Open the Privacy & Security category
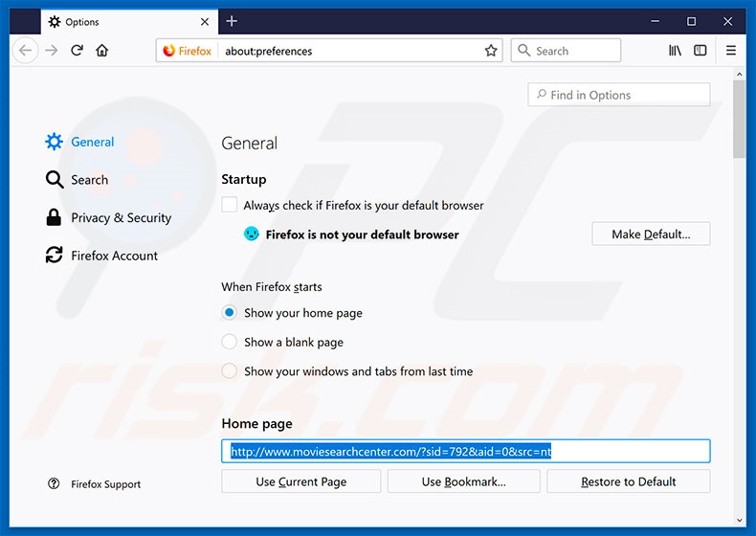Screen dimensions: 756x536 [108, 217]
